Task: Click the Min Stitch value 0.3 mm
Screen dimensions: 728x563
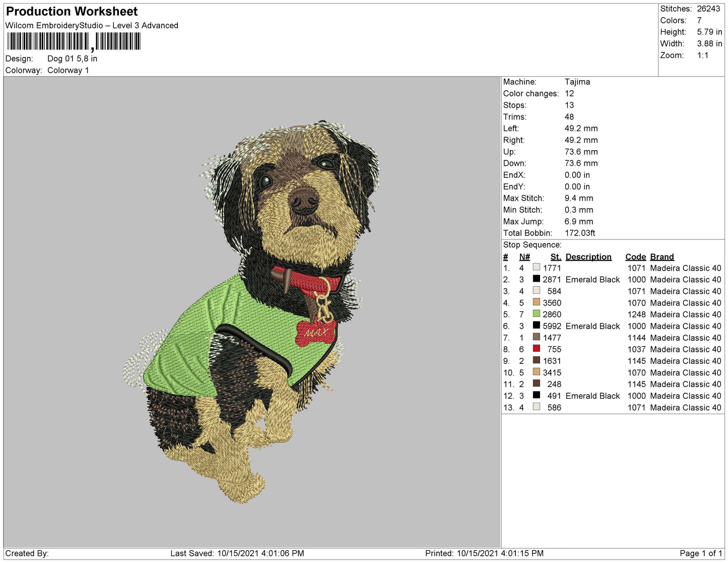Action: pos(579,210)
